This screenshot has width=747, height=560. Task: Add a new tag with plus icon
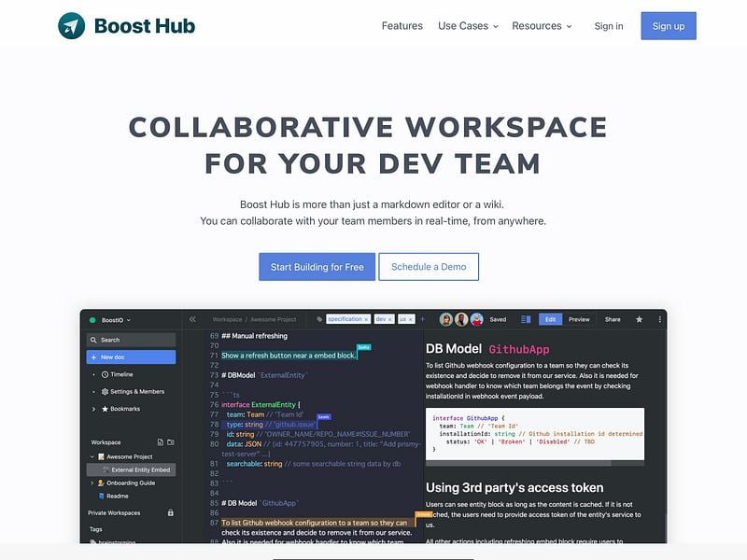pos(422,319)
